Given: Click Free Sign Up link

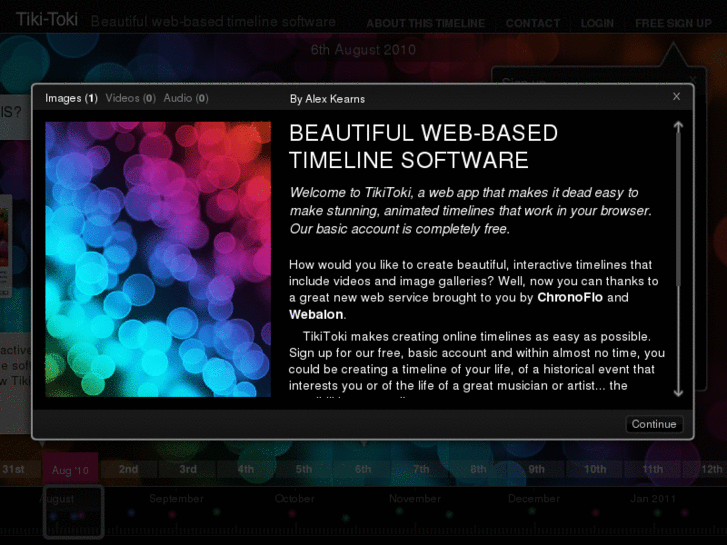Looking at the screenshot, I should pyautogui.click(x=673, y=23).
